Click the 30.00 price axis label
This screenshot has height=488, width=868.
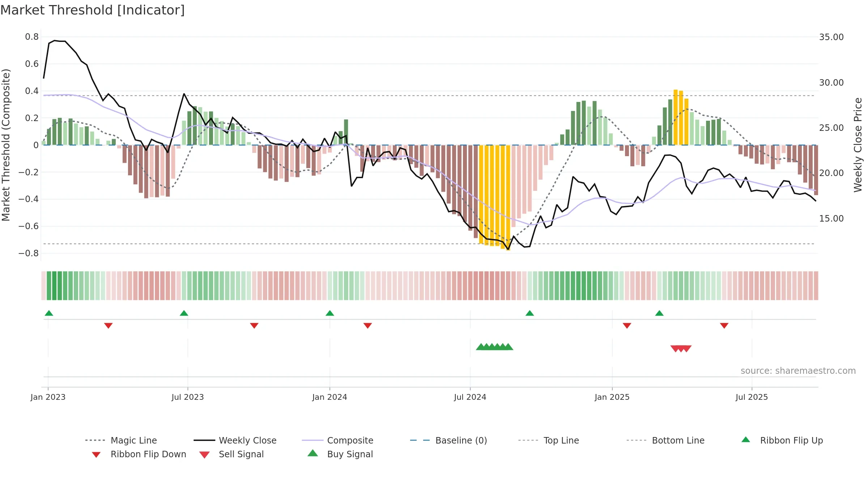point(831,83)
